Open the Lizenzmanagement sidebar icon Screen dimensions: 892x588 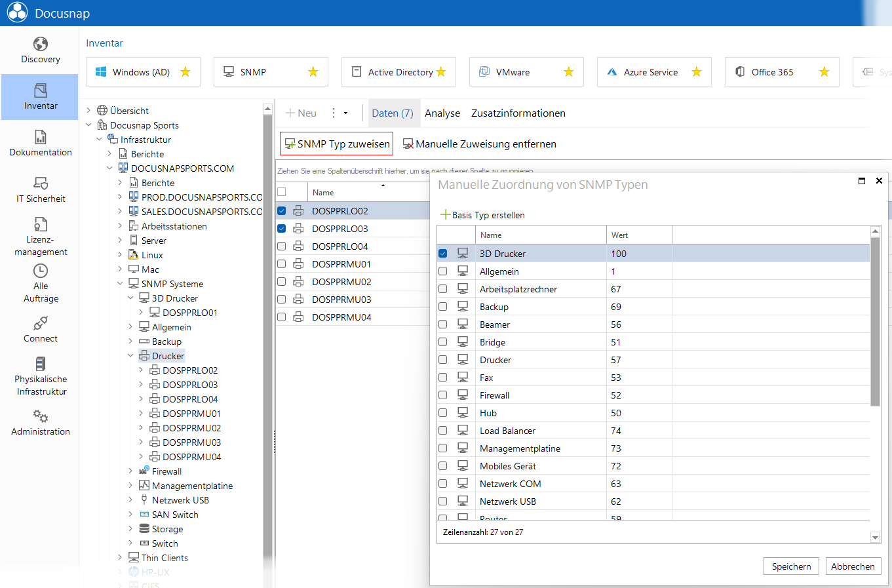coord(41,224)
